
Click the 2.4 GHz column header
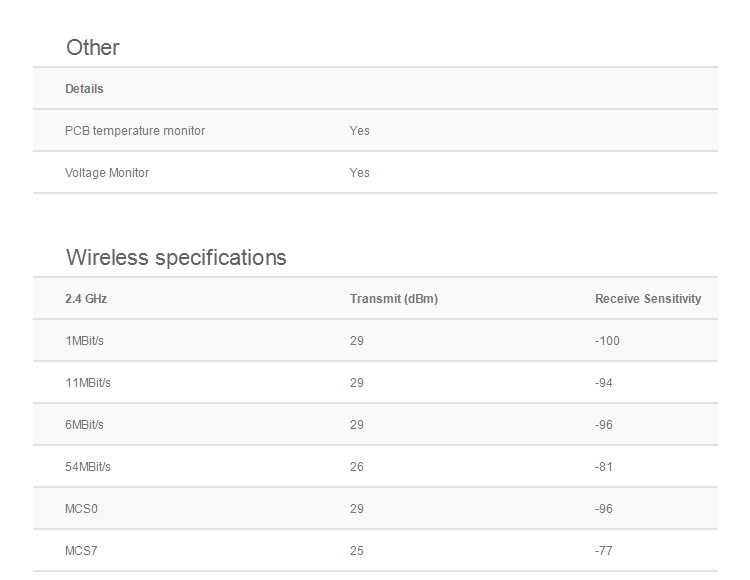[86, 299]
